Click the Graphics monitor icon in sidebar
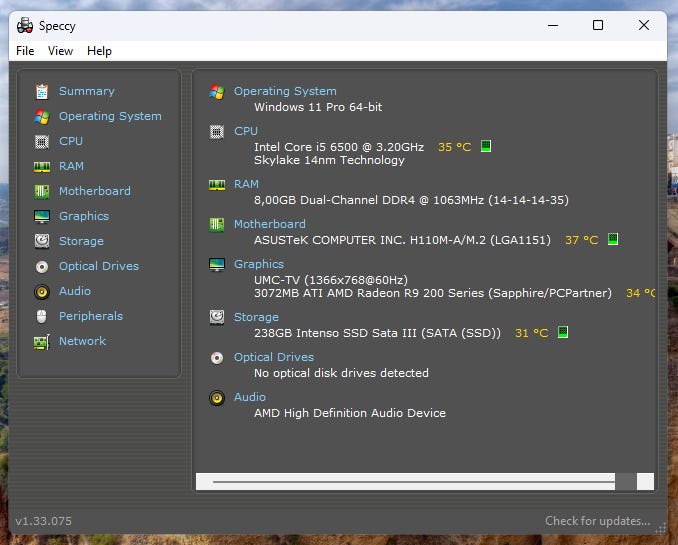Image resolution: width=678 pixels, height=545 pixels. pyautogui.click(x=42, y=217)
